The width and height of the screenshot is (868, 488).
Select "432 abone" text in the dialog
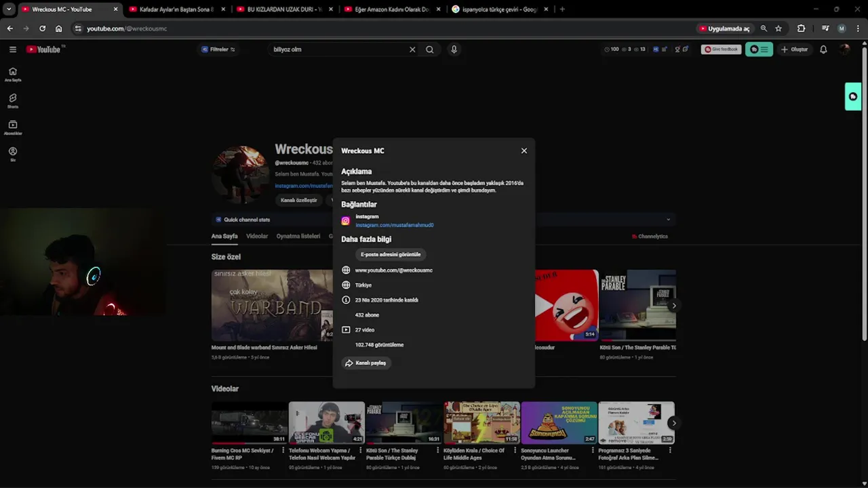pyautogui.click(x=367, y=315)
